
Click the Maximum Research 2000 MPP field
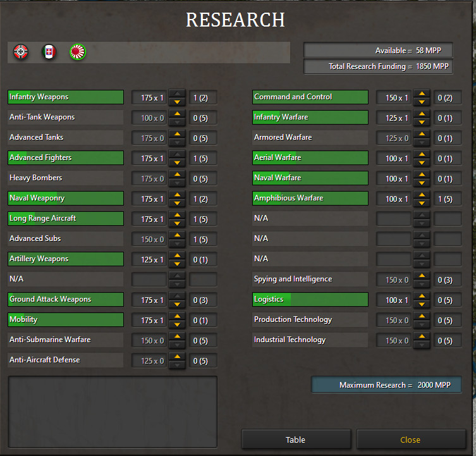tap(386, 385)
